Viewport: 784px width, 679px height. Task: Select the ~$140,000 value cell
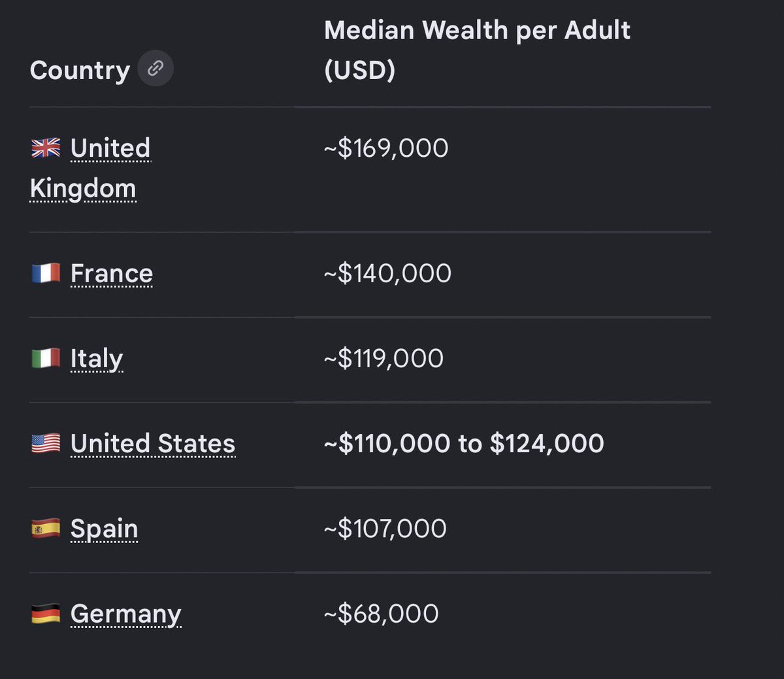[x=387, y=273]
